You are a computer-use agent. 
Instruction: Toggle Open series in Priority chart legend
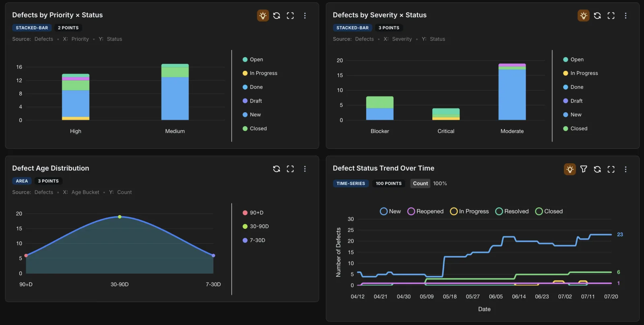click(253, 60)
